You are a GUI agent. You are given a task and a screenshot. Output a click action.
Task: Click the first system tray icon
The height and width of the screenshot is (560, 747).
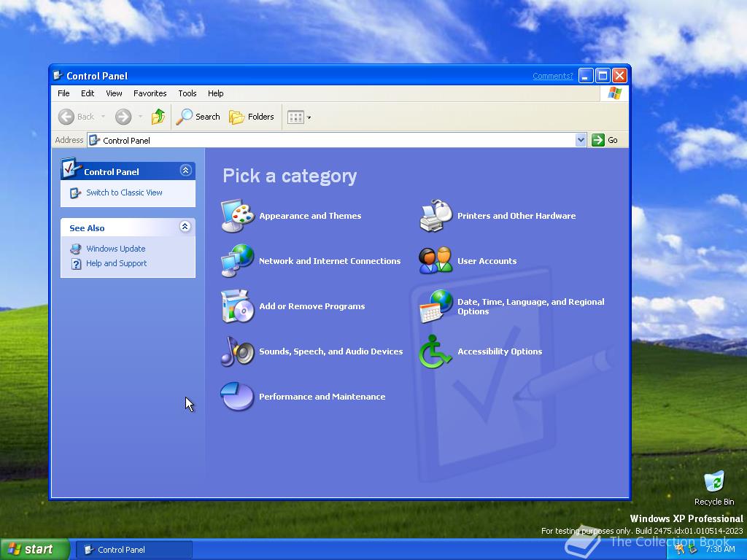[x=679, y=549]
